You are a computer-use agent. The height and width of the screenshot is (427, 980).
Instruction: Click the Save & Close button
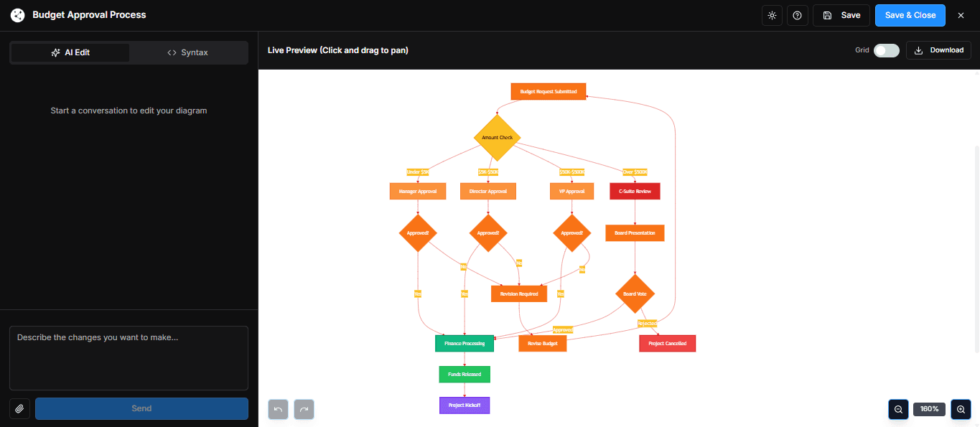tap(910, 15)
